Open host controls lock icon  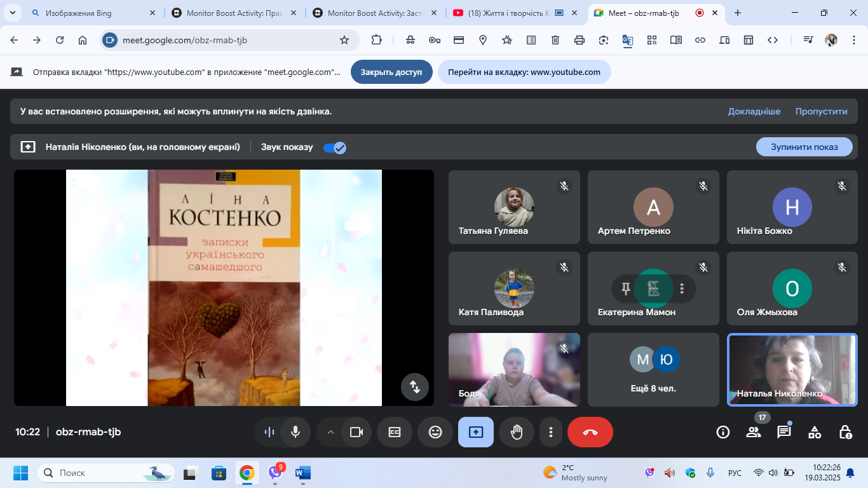(x=845, y=432)
